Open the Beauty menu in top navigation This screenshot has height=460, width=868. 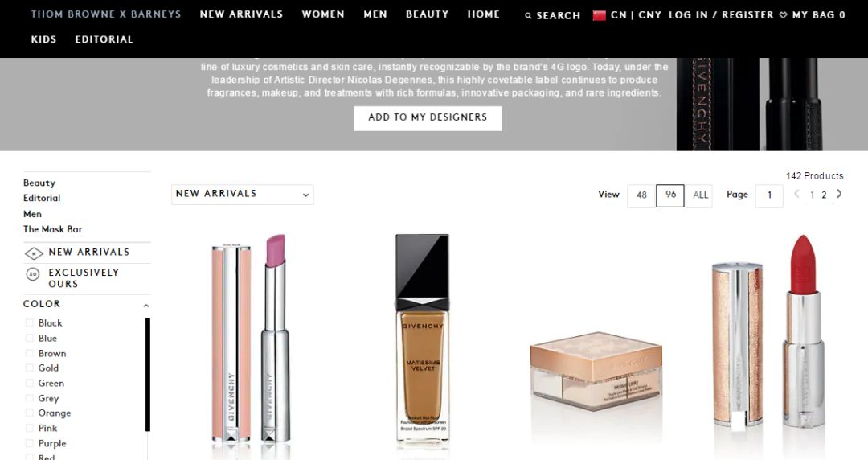pos(428,14)
